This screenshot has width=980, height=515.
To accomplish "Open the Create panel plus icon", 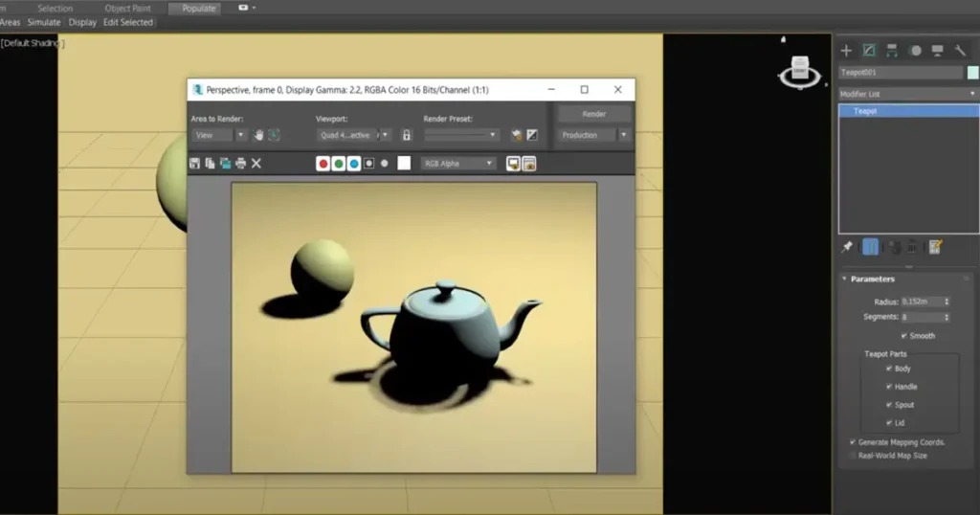I will click(846, 50).
